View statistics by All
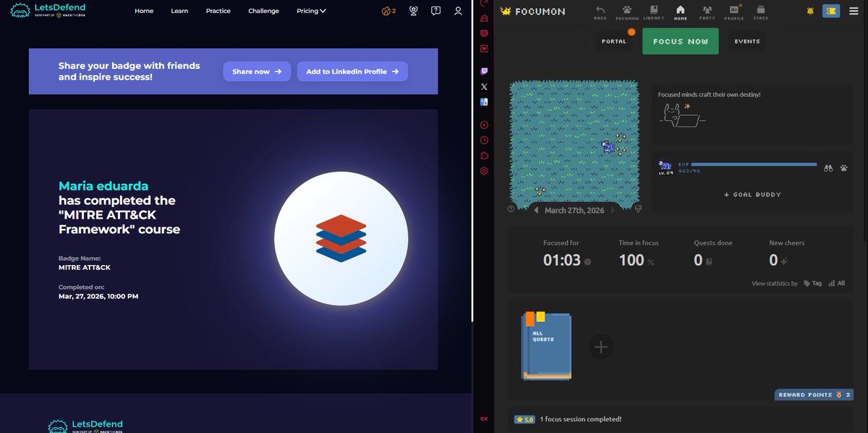This screenshot has height=433, width=868. pos(836,283)
